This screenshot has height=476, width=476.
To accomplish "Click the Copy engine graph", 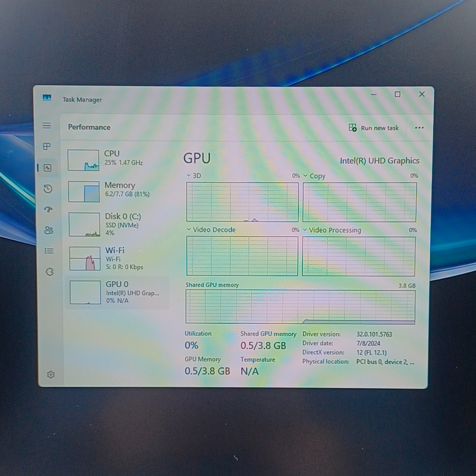I will [x=360, y=202].
